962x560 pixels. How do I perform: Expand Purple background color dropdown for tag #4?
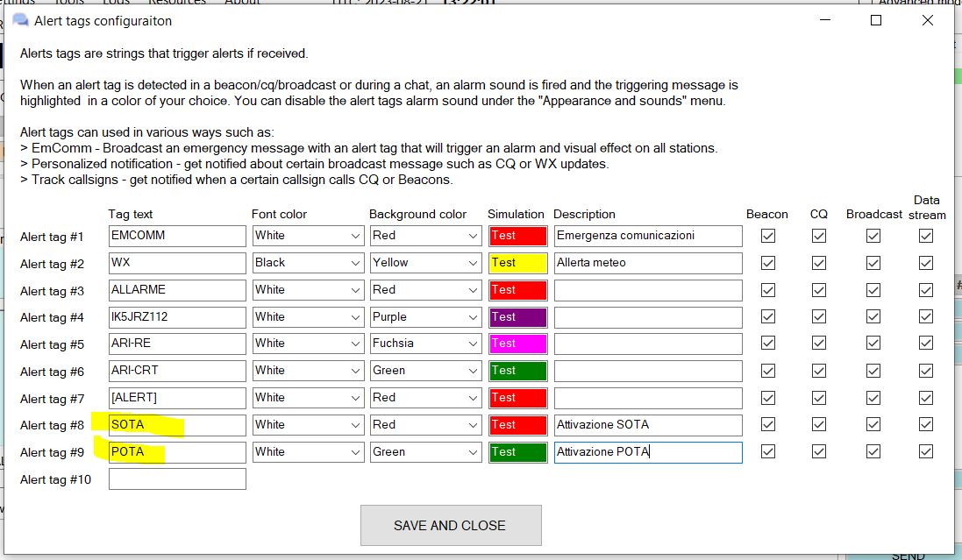[426, 317]
